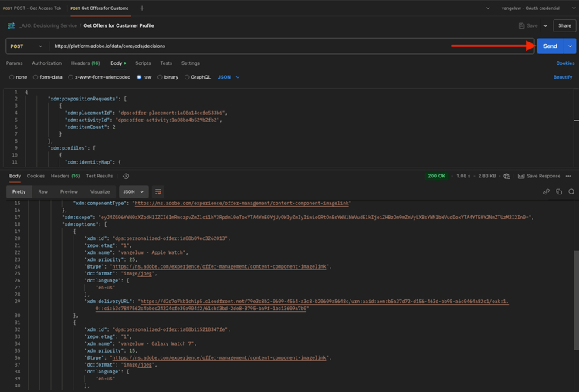Image resolution: width=579 pixels, height=392 pixels.
Task: Expand the Save options chevron
Action: (x=545, y=25)
